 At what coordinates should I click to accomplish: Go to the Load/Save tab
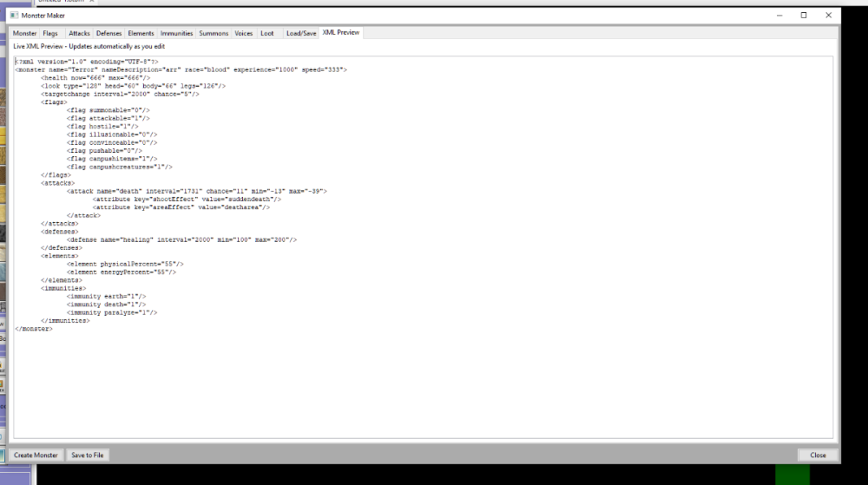(301, 33)
